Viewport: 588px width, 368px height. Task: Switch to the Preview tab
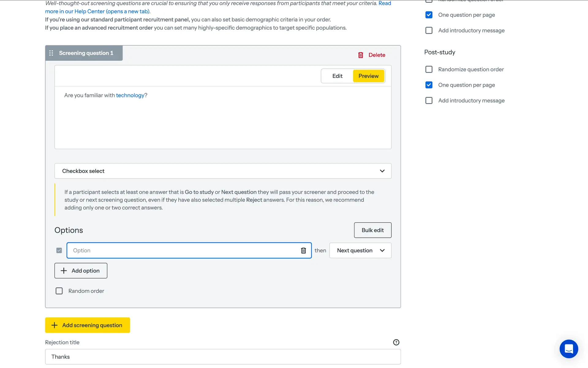[368, 76]
